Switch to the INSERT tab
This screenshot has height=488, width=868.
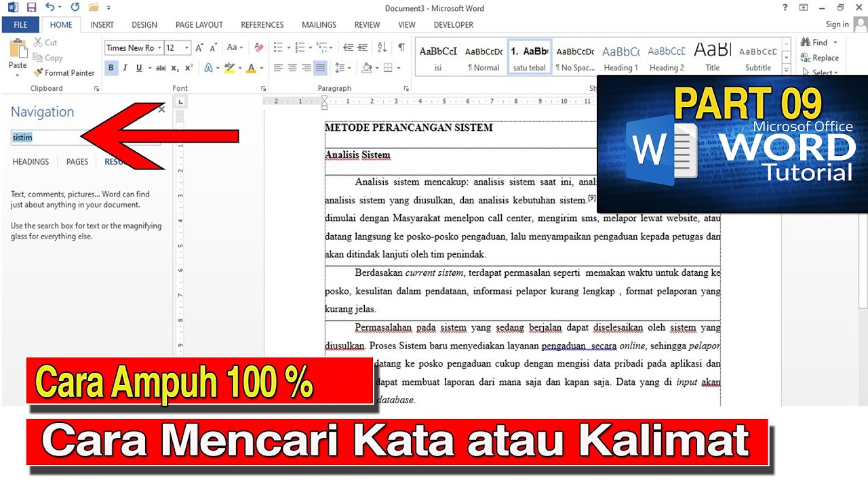(x=102, y=24)
